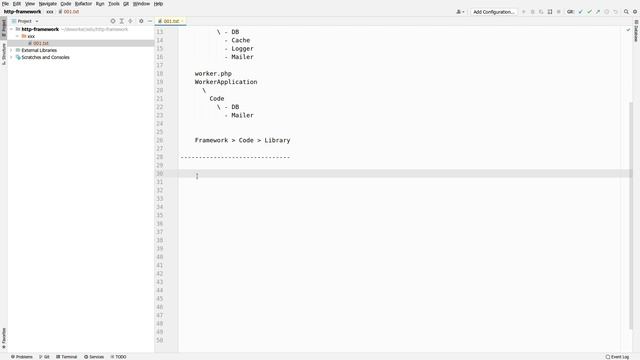Open the TODO tool window
Screen dimensions: 640x360
[x=118, y=357]
